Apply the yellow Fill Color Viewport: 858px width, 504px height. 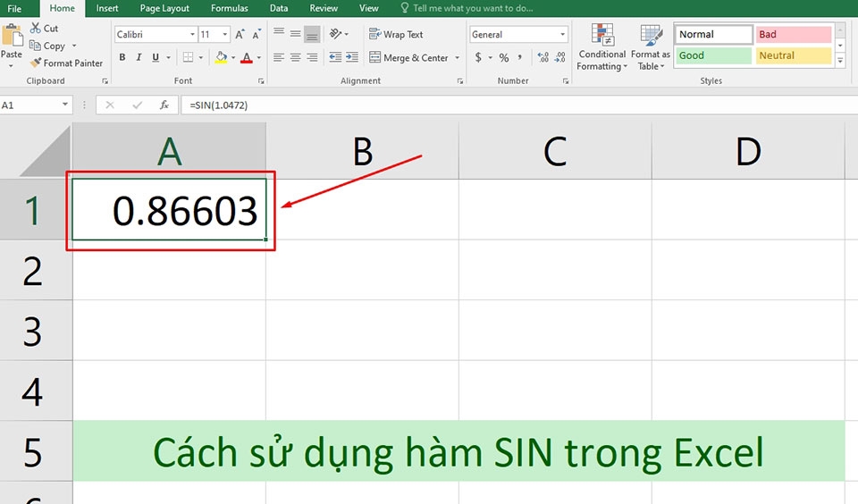click(221, 57)
